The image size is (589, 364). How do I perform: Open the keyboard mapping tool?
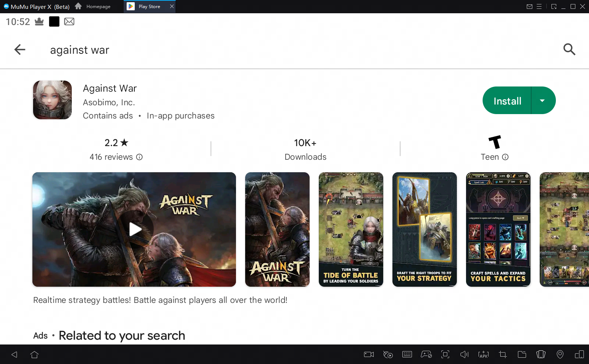pyautogui.click(x=407, y=354)
